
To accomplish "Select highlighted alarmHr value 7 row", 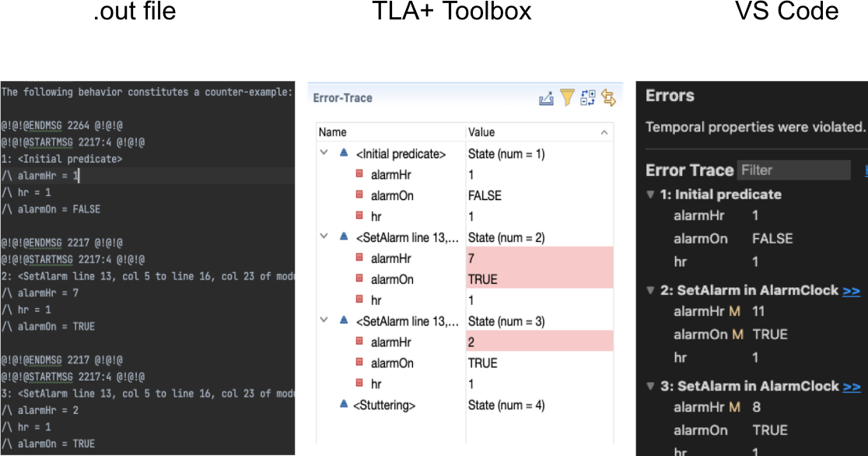I will 465,258.
